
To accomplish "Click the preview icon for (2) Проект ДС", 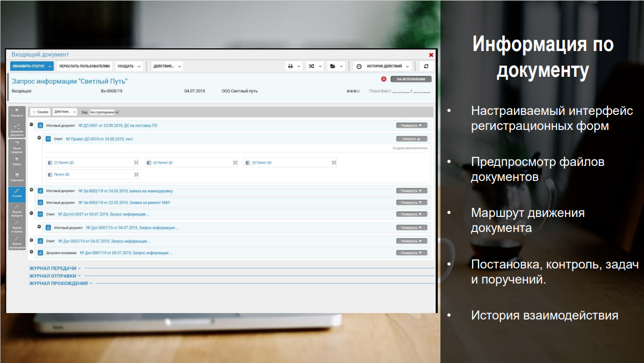I will coord(235,163).
